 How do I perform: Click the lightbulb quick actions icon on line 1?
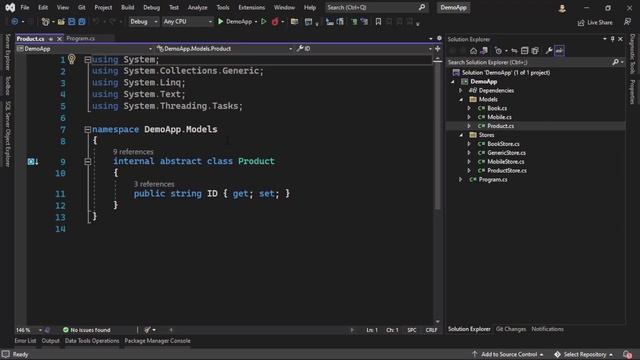72,59
